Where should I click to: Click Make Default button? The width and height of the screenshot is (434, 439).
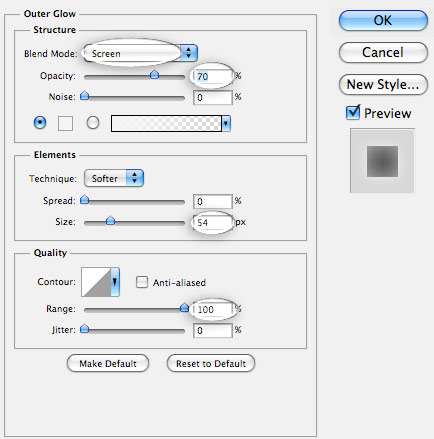(x=108, y=363)
